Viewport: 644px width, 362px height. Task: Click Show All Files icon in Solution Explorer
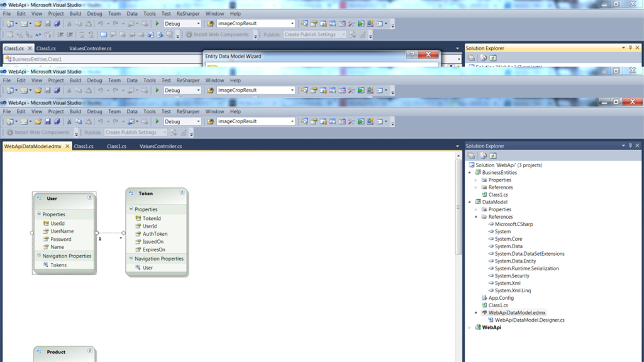[x=484, y=156]
